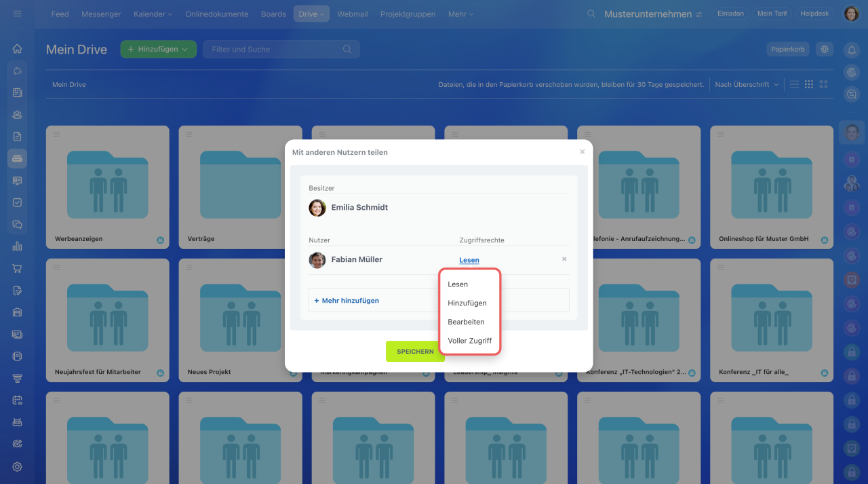Click owner name Emilia Schmidt
Image resolution: width=868 pixels, height=484 pixels.
[x=359, y=208]
